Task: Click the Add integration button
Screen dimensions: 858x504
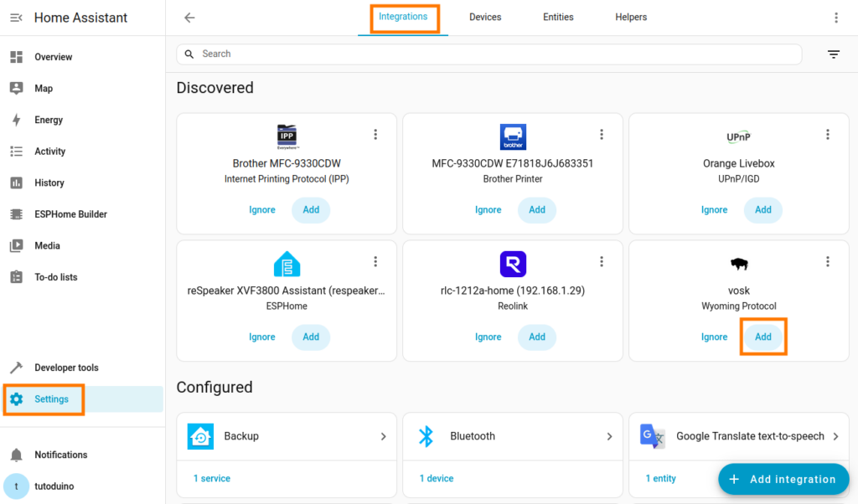Action: tap(783, 480)
